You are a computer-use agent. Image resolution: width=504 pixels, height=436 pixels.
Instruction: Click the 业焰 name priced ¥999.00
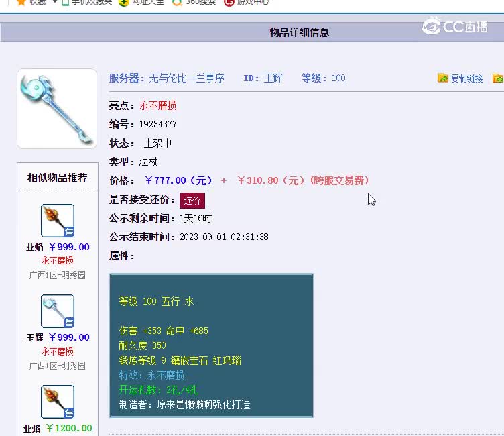pos(34,247)
